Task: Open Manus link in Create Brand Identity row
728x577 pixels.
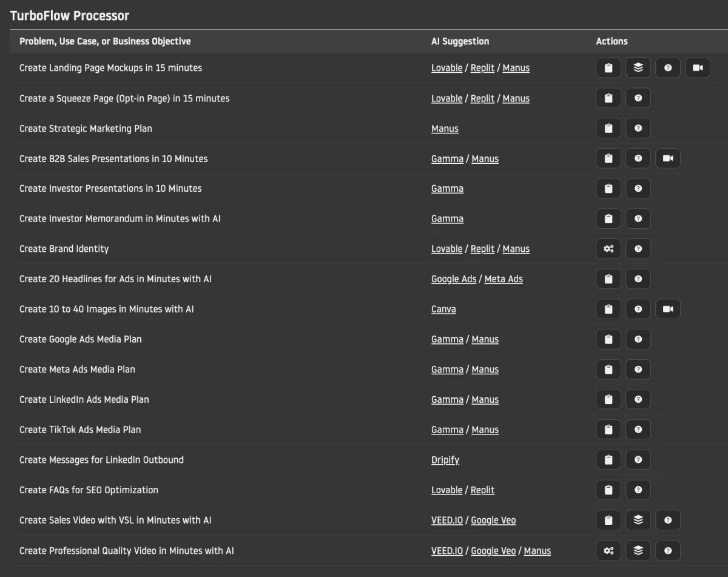Action: [x=516, y=249]
